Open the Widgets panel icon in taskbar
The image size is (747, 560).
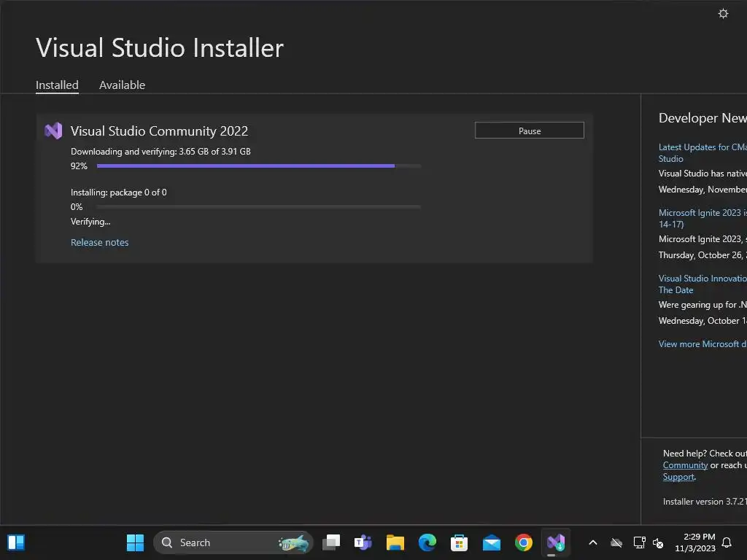[x=16, y=542]
